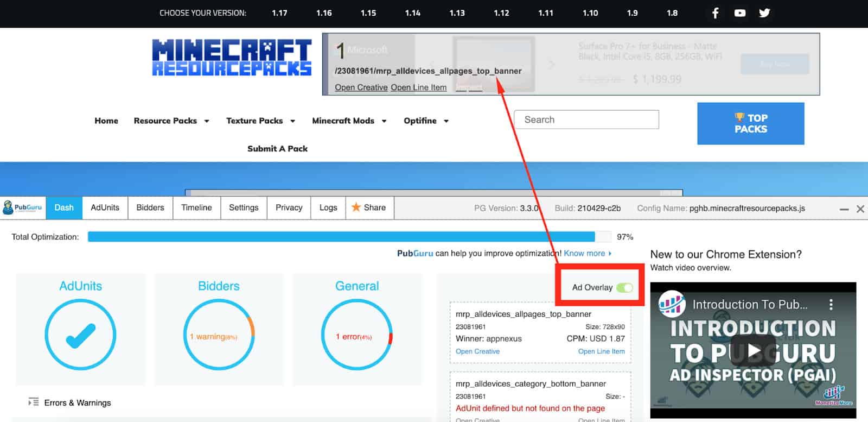Open the YouTube channel icon
The width and height of the screenshot is (868, 422).
pyautogui.click(x=739, y=13)
